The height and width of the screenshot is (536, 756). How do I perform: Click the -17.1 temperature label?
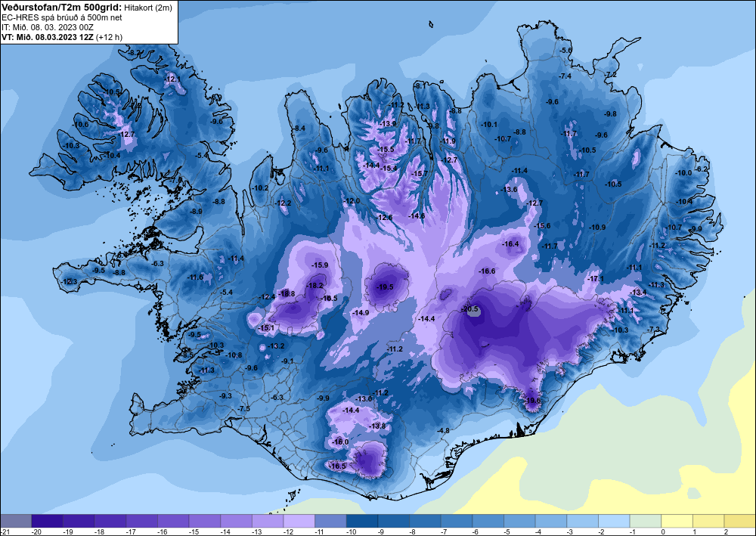[x=596, y=279]
